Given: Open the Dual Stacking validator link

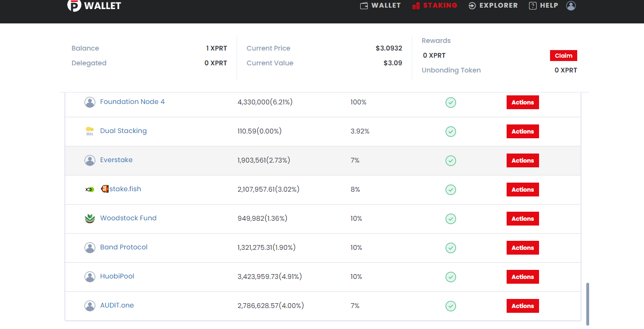Looking at the screenshot, I should coord(124,131).
